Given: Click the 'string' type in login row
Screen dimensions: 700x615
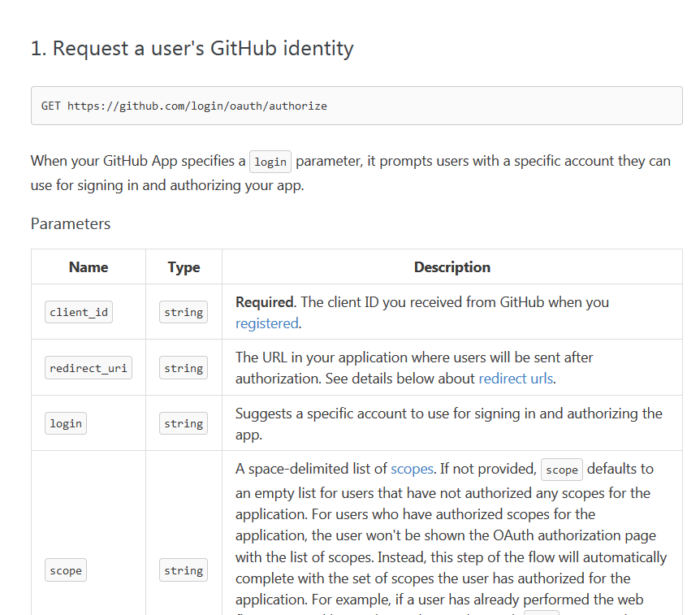Looking at the screenshot, I should [184, 423].
